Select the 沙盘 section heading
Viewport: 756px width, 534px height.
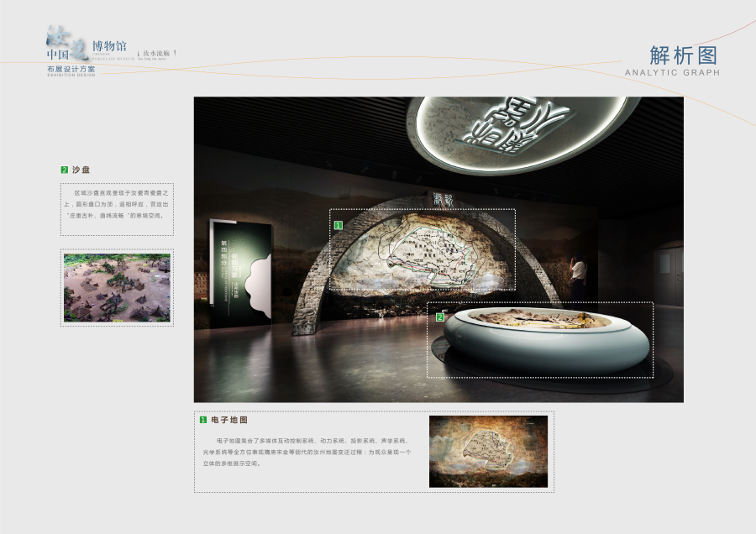[81, 170]
